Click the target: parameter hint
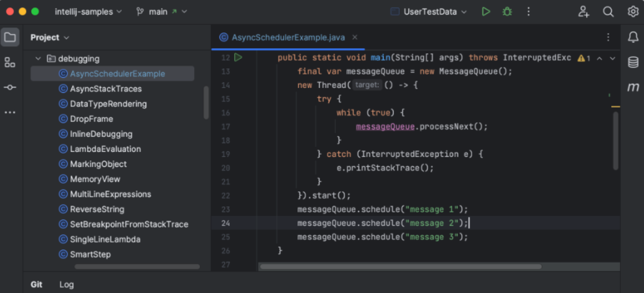644x293 pixels. pos(367,85)
